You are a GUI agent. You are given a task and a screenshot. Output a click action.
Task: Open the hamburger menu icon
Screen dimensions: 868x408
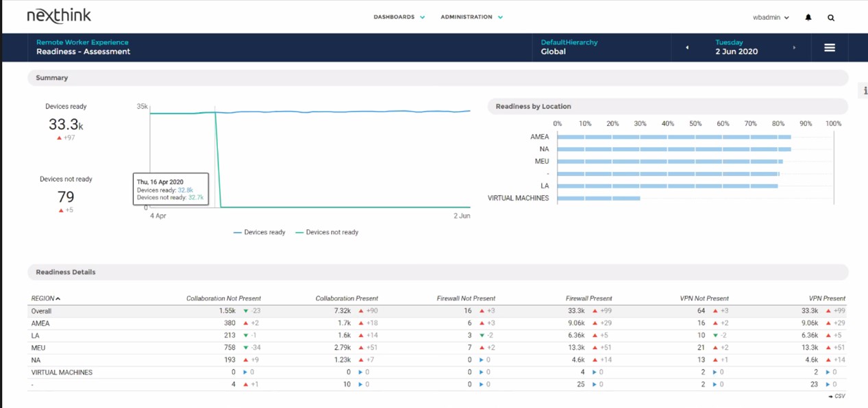(829, 48)
